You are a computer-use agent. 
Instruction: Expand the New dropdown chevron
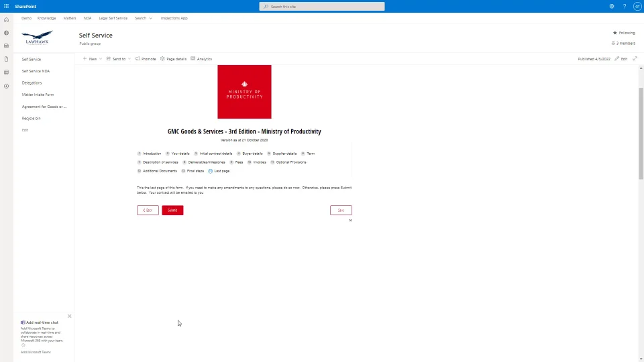(101, 59)
